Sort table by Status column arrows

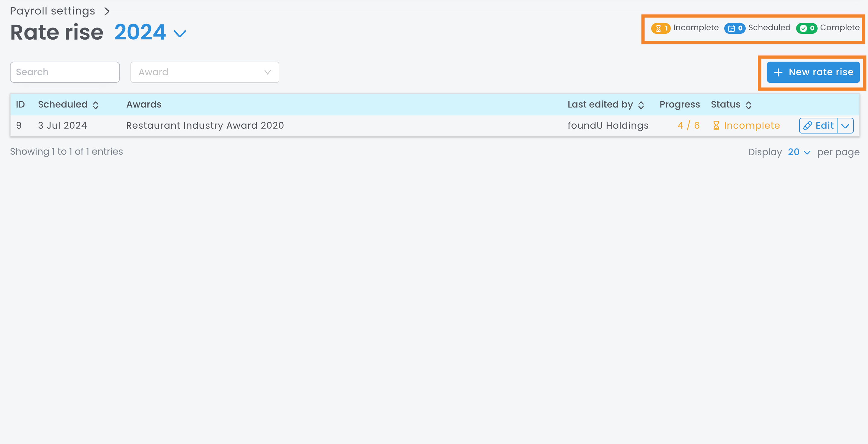click(749, 105)
